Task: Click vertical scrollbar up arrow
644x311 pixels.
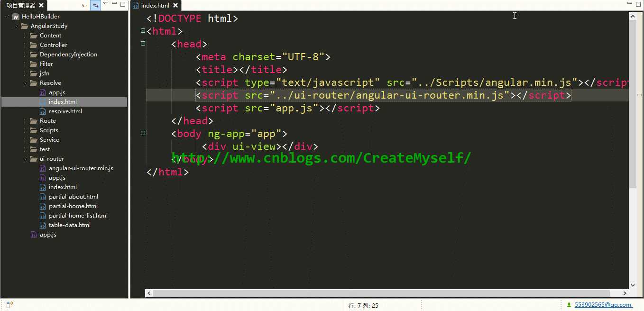Action: click(x=633, y=16)
